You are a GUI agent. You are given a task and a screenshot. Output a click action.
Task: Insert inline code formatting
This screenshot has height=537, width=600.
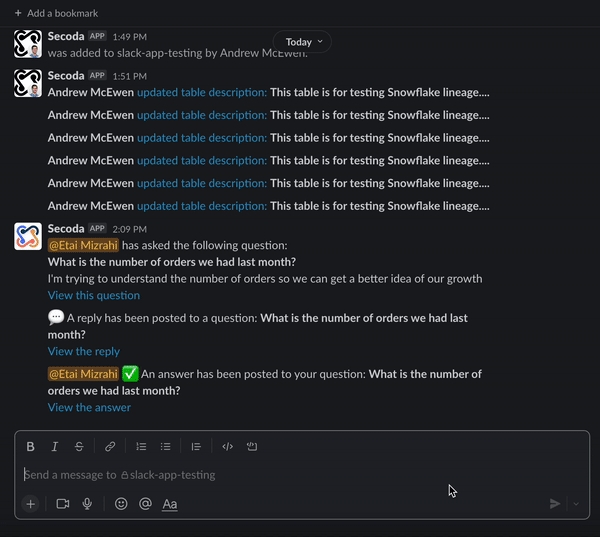pyautogui.click(x=227, y=447)
